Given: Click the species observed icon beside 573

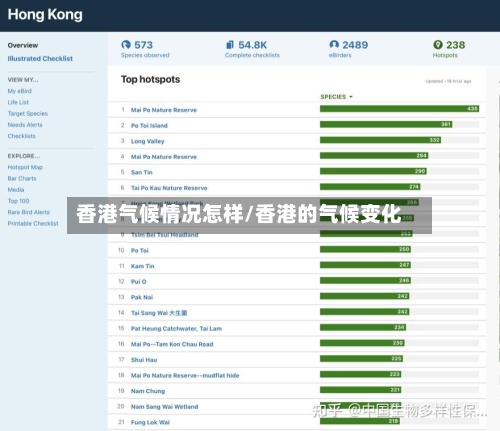Looking at the screenshot, I should point(126,45).
